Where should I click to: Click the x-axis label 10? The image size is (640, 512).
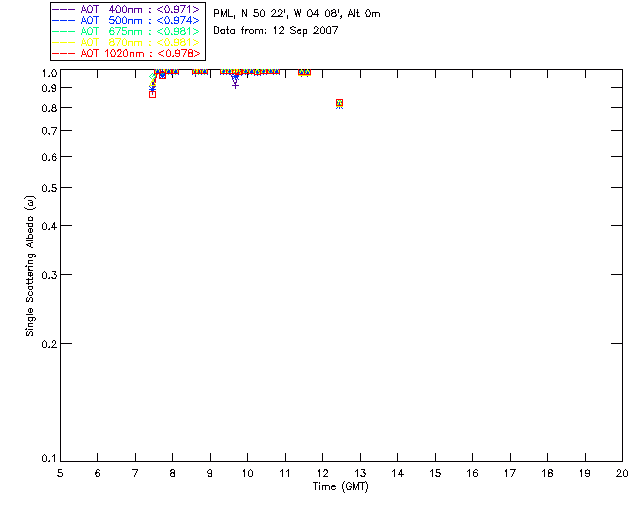[x=247, y=473]
